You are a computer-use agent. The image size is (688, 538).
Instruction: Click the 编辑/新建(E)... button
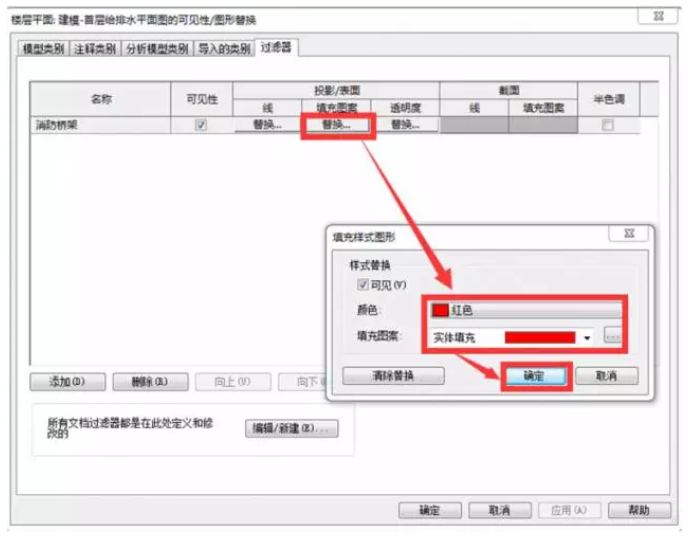point(292,428)
